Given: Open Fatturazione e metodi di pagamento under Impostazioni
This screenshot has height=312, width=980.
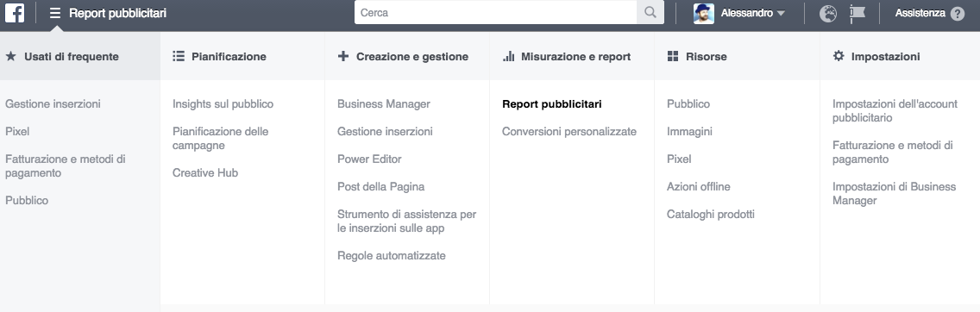Looking at the screenshot, I should click(x=893, y=153).
